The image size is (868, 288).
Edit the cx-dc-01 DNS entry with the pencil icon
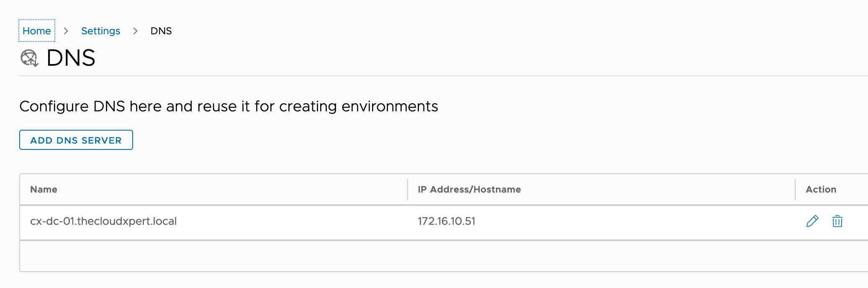(812, 221)
